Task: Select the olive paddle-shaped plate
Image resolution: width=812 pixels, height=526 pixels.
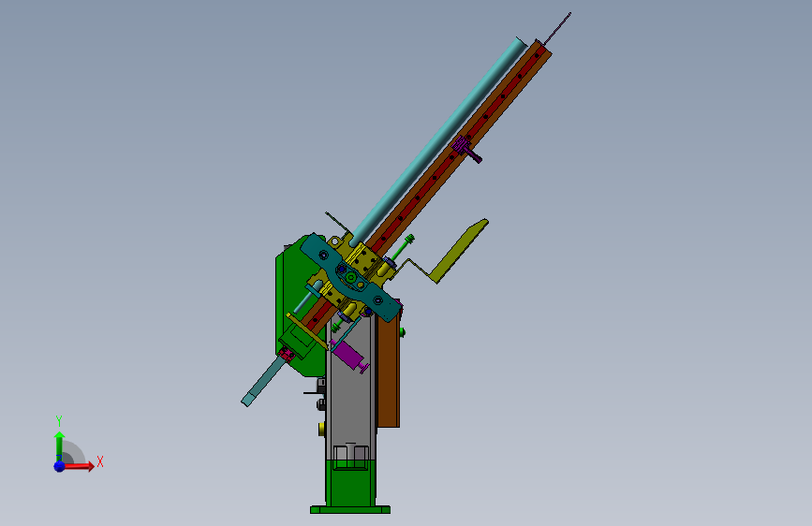Action: pos(458,251)
